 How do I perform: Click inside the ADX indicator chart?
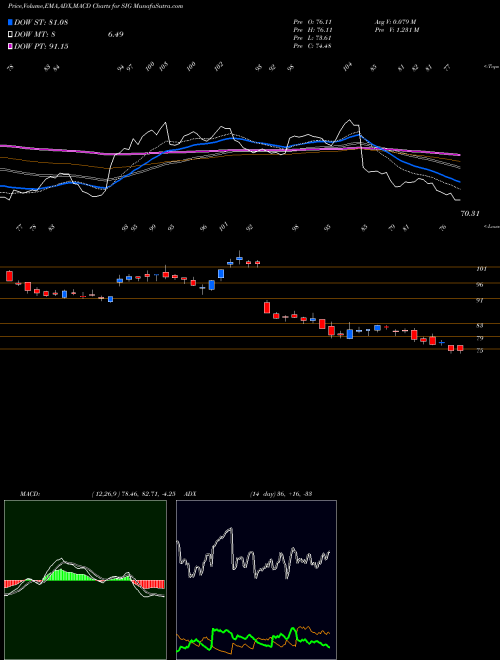coord(256,580)
